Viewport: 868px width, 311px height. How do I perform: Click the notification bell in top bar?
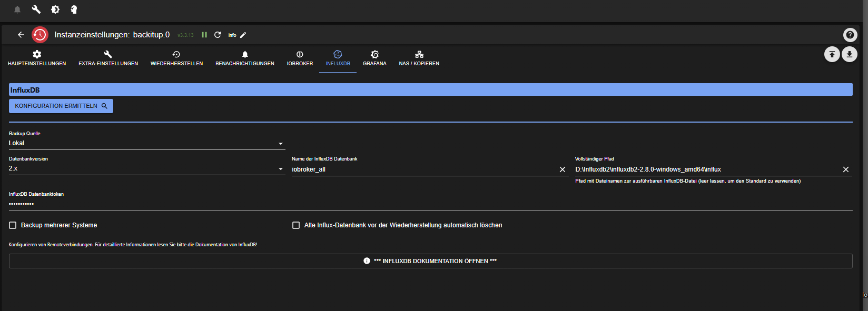[17, 9]
